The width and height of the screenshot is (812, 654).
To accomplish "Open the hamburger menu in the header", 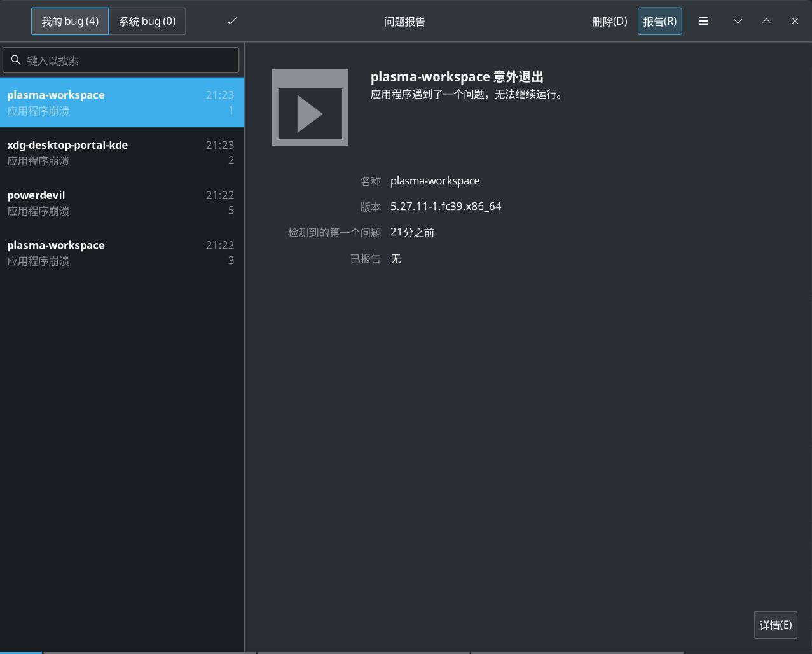I will (x=703, y=21).
